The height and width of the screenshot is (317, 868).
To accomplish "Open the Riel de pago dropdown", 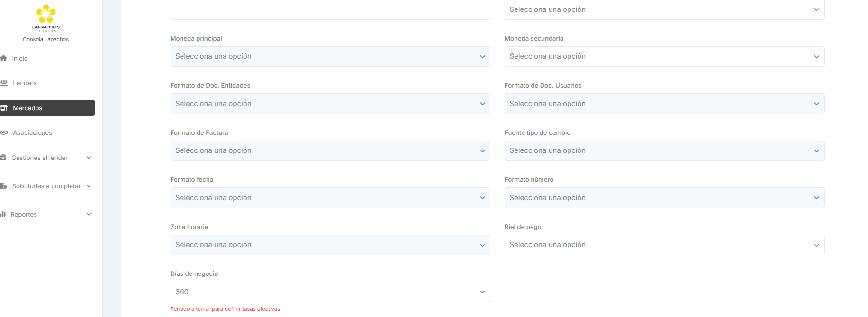I will [x=664, y=245].
